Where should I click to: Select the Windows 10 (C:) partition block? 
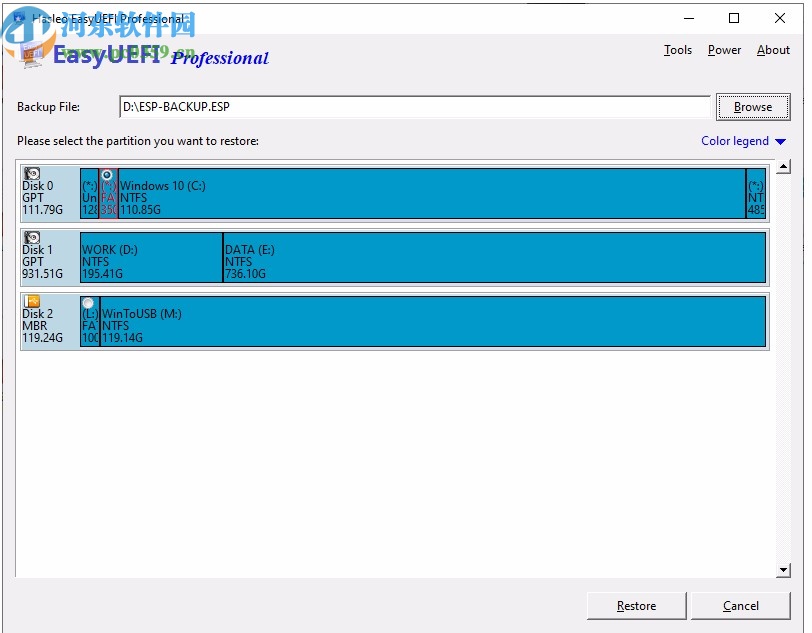[432, 193]
